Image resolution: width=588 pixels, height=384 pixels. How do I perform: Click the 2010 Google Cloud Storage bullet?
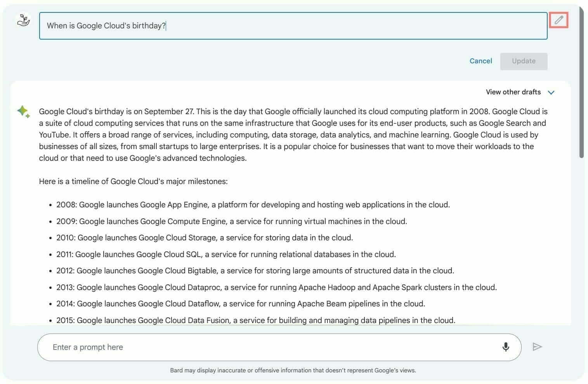click(205, 238)
